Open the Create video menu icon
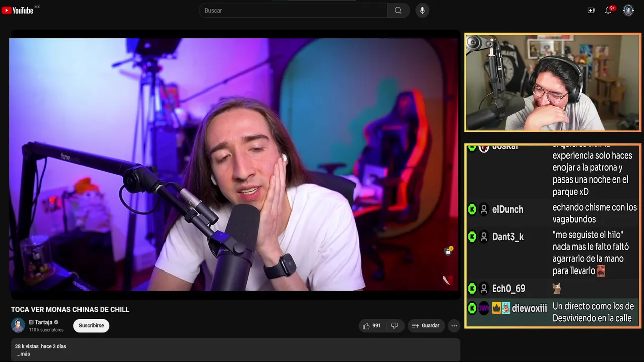 [591, 10]
